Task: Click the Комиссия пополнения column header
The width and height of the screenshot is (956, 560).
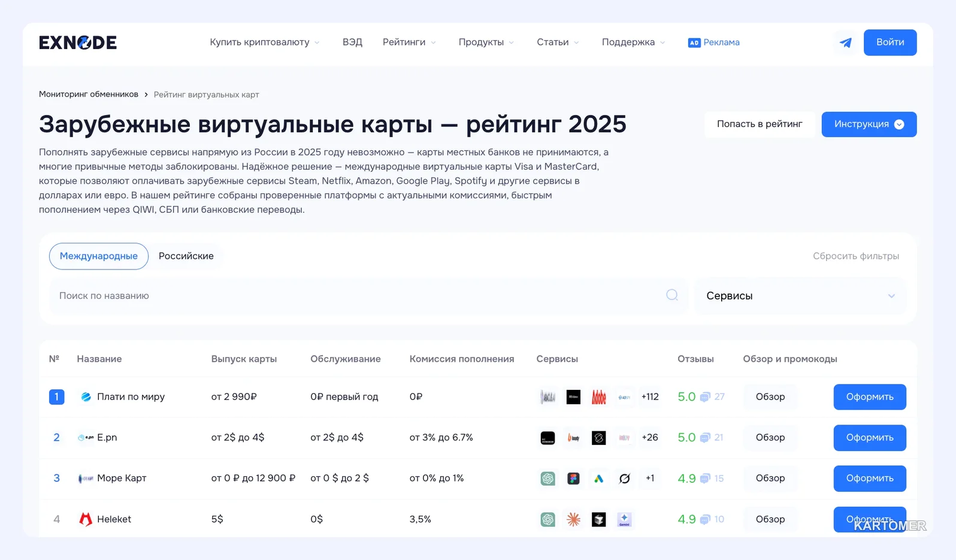Action: click(x=462, y=359)
